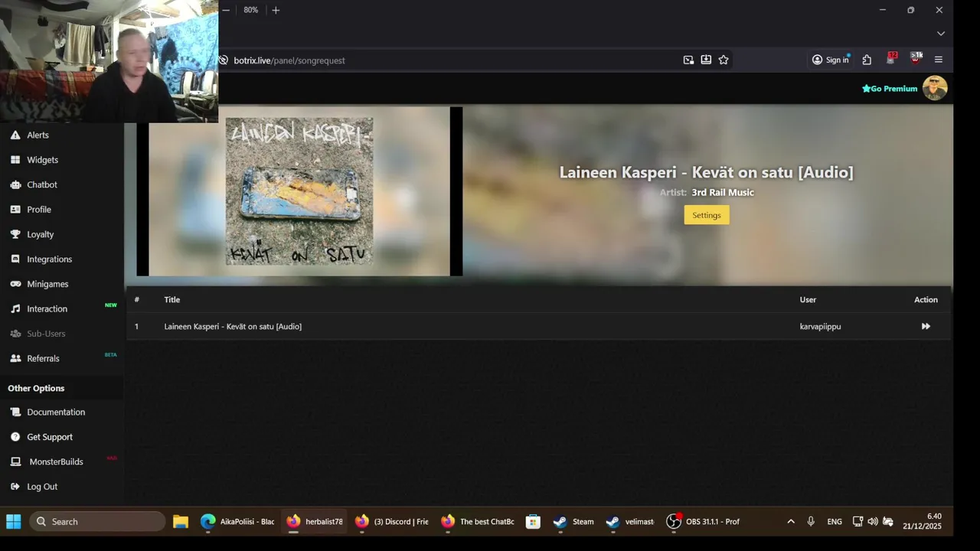Zoom in with the plus button
This screenshot has height=551, width=980.
pos(276,10)
